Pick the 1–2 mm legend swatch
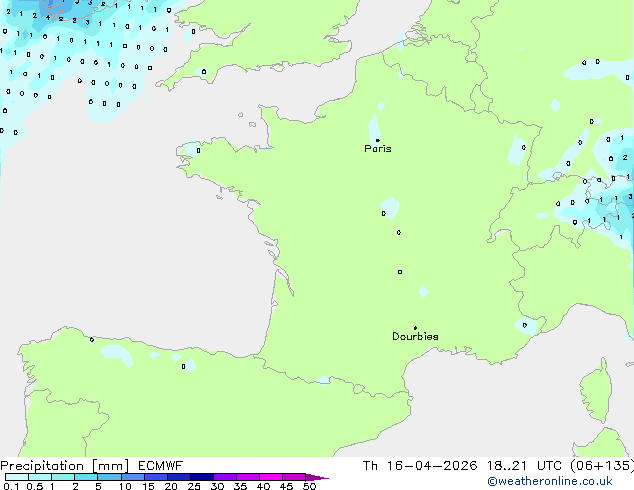Screen dimensions: 634x490 tap(63, 477)
